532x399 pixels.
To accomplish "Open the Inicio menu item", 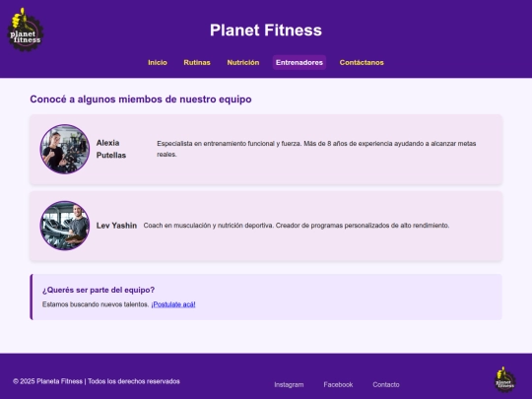I will click(x=158, y=62).
